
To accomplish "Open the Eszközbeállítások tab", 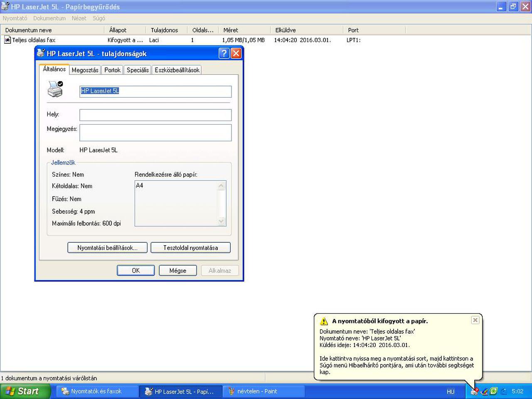I will pyautogui.click(x=177, y=70).
